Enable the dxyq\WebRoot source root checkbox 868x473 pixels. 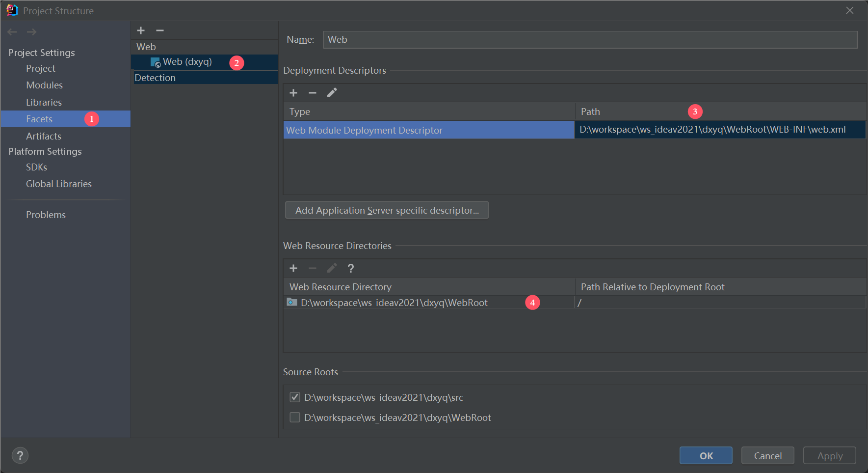(295, 417)
